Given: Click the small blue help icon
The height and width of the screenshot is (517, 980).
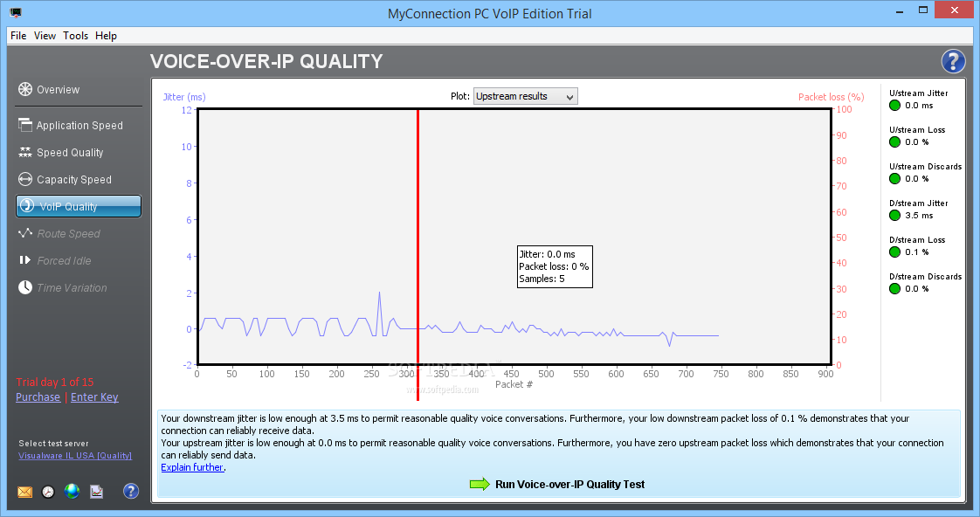Looking at the screenshot, I should [x=131, y=491].
